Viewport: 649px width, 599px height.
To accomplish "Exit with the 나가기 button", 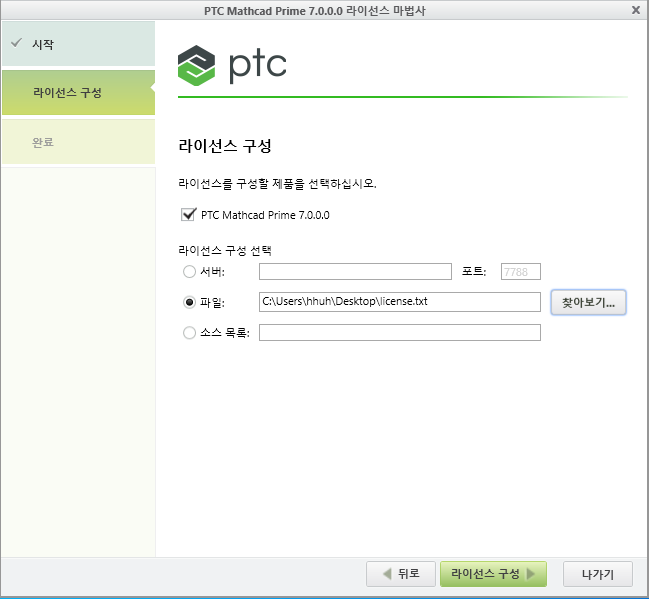I will pos(598,574).
